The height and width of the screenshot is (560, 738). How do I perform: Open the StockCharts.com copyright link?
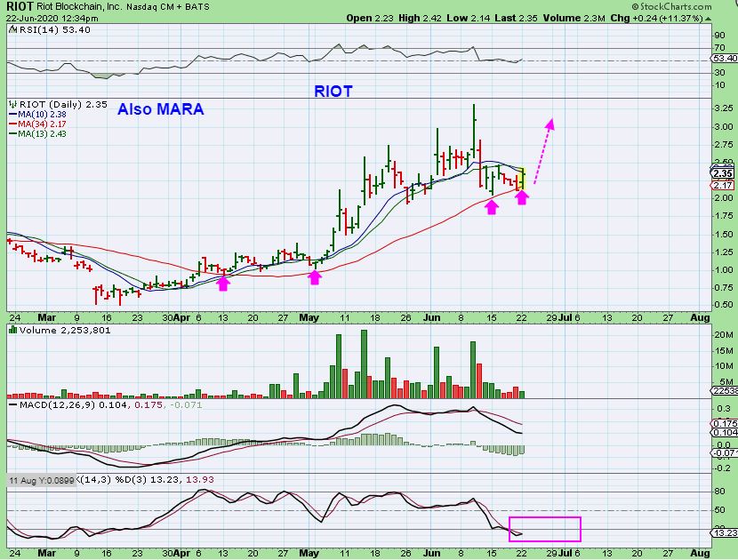[671, 6]
